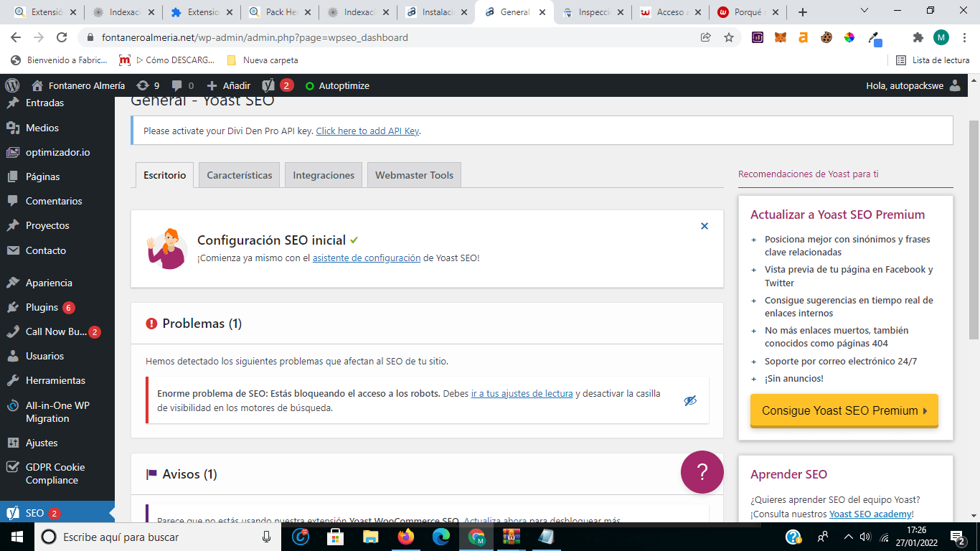This screenshot has width=980, height=551.
Task: Click the Añadir plus button
Action: coord(228,85)
